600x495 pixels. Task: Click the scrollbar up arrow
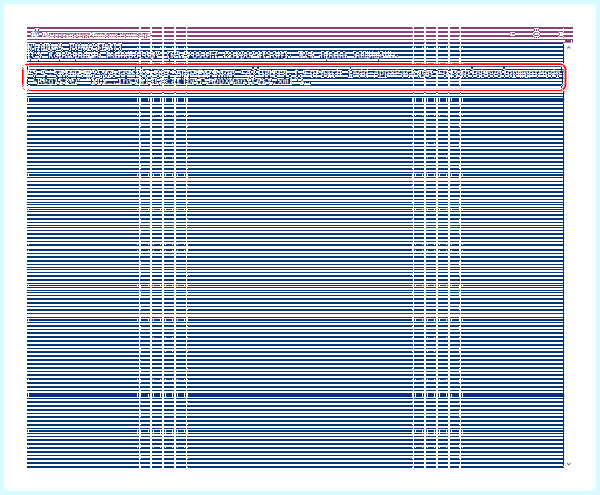click(569, 48)
